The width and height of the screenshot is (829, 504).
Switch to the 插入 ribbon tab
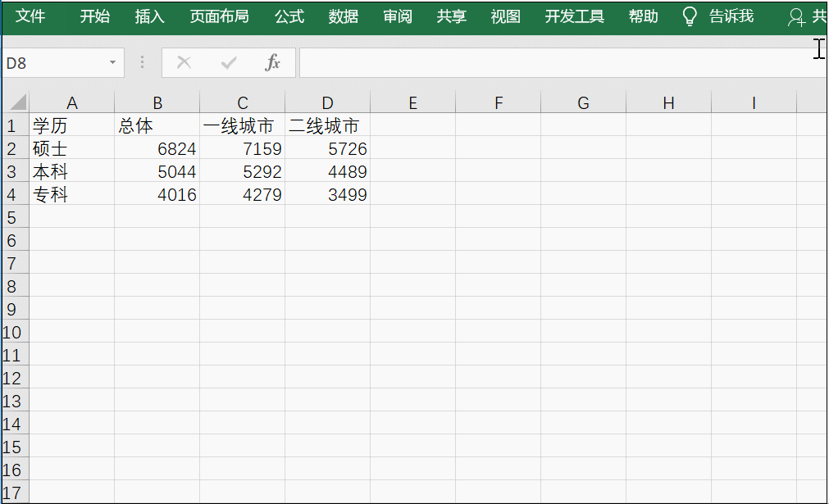click(x=149, y=16)
